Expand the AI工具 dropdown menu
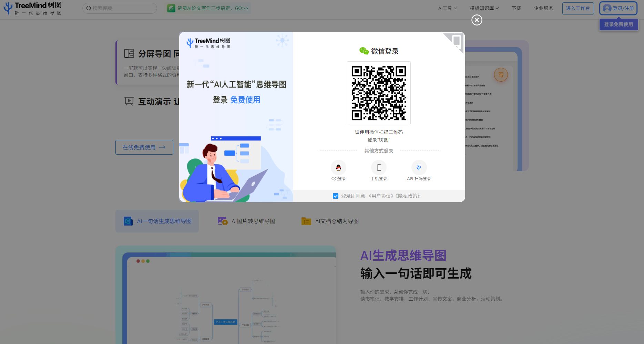 coord(447,8)
